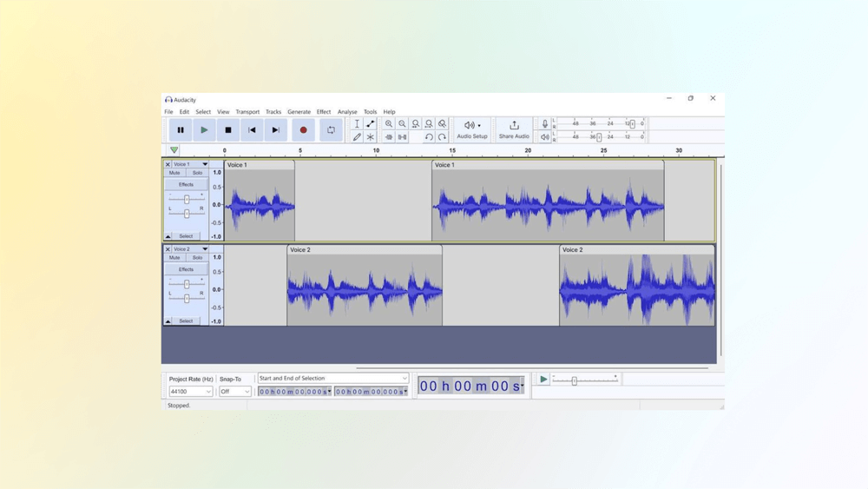Open the Analyse menu
The height and width of the screenshot is (489, 868).
[x=347, y=112]
